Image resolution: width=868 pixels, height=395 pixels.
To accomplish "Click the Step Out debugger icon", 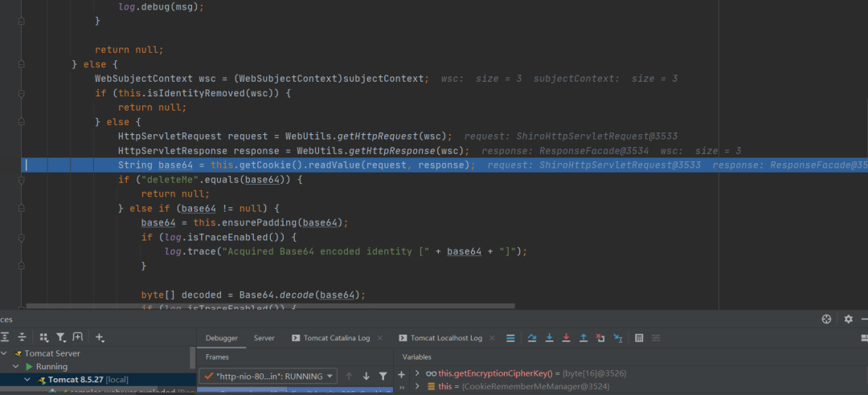I will [583, 337].
